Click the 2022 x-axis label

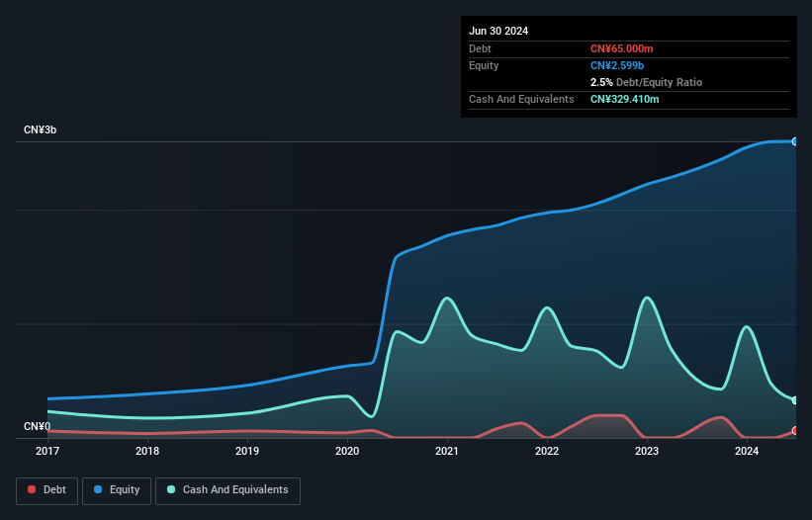547,451
